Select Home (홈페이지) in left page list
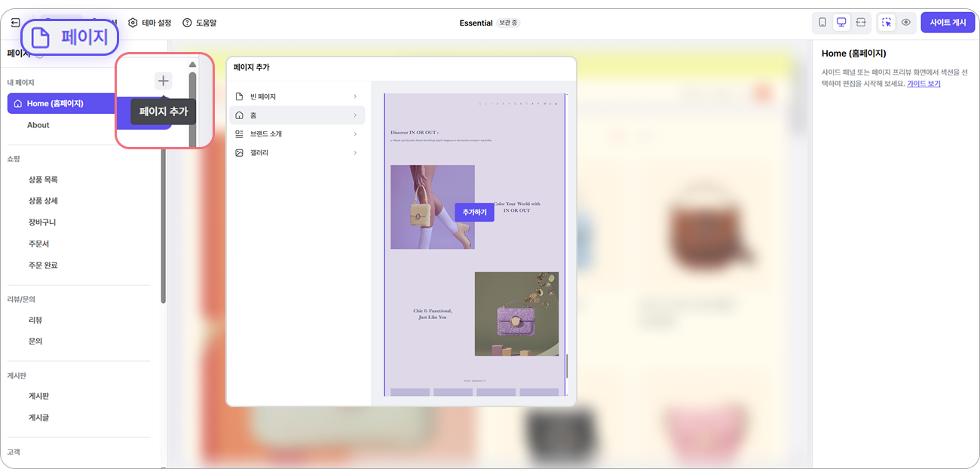 [x=62, y=103]
